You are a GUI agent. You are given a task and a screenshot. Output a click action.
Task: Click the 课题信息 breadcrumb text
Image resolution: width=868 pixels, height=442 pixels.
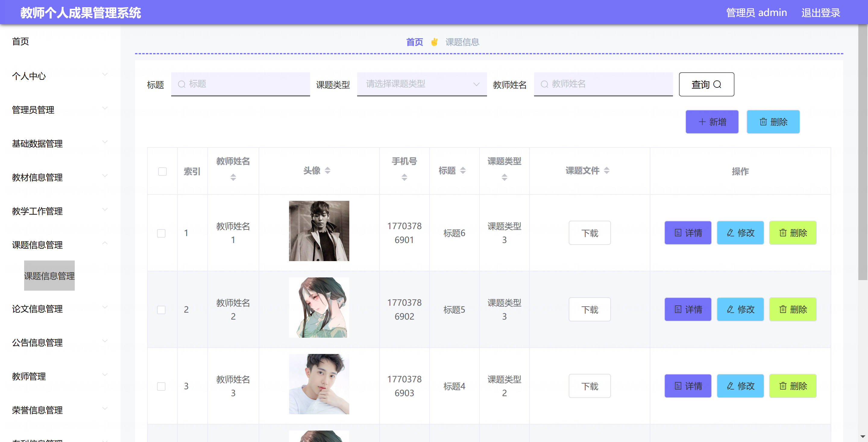click(x=462, y=42)
